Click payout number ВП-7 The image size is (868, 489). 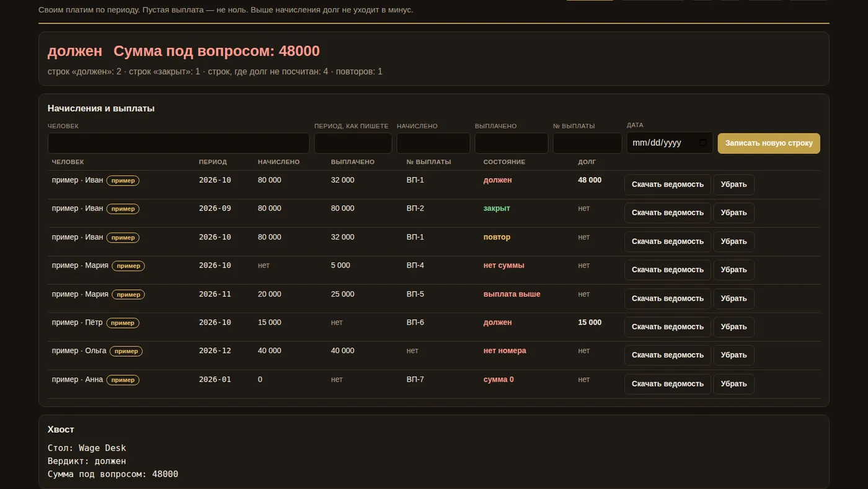tap(415, 379)
